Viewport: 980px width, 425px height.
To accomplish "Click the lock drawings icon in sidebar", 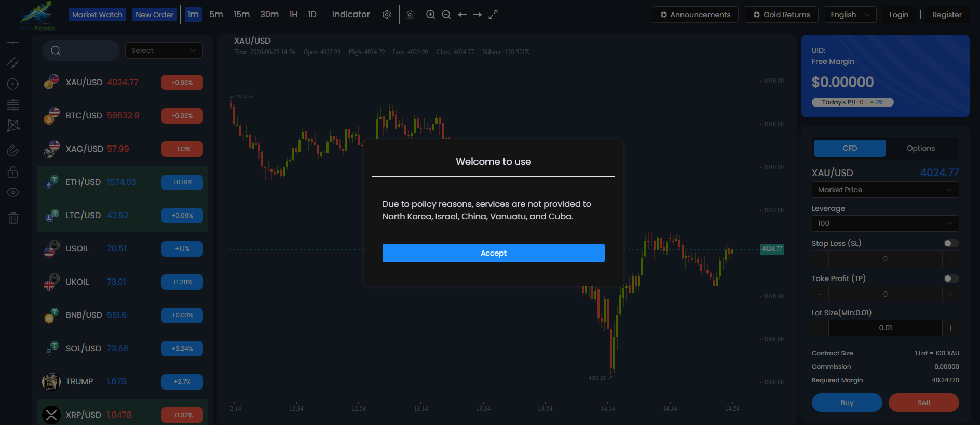I will pos(13,172).
